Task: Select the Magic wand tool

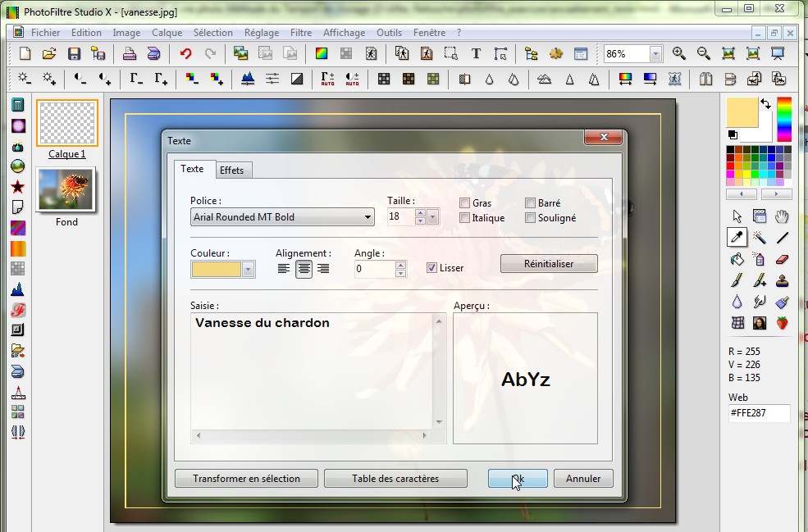Action: [x=760, y=237]
